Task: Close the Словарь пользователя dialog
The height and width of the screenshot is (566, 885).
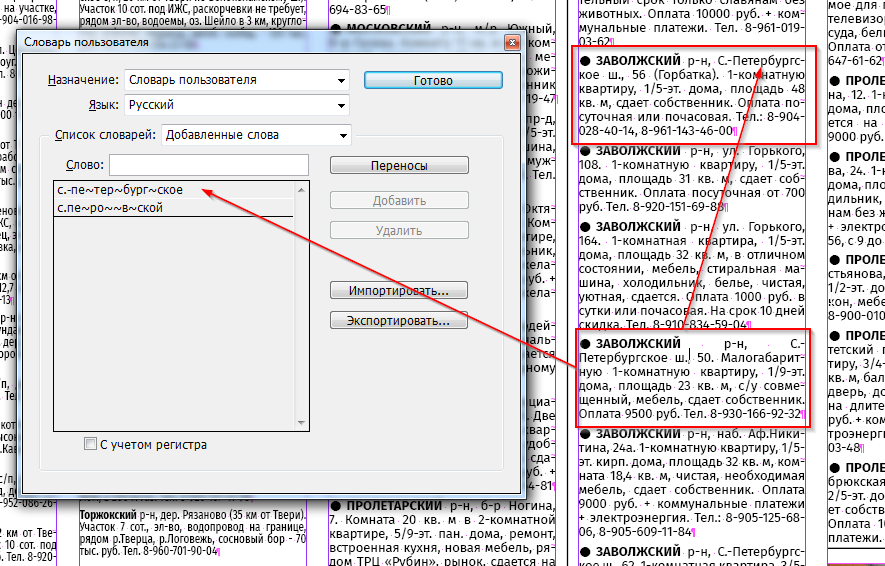Action: (x=512, y=42)
